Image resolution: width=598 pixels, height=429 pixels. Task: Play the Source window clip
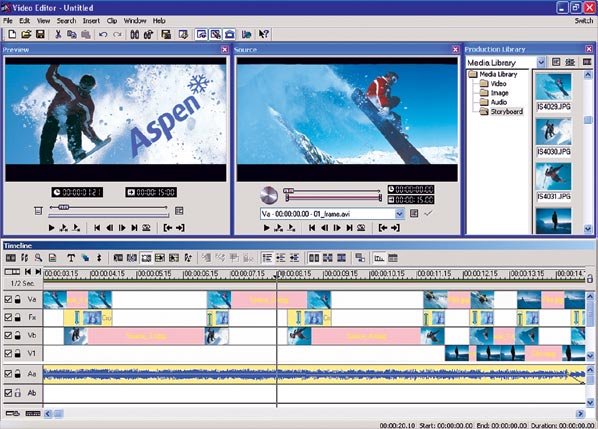[267, 228]
